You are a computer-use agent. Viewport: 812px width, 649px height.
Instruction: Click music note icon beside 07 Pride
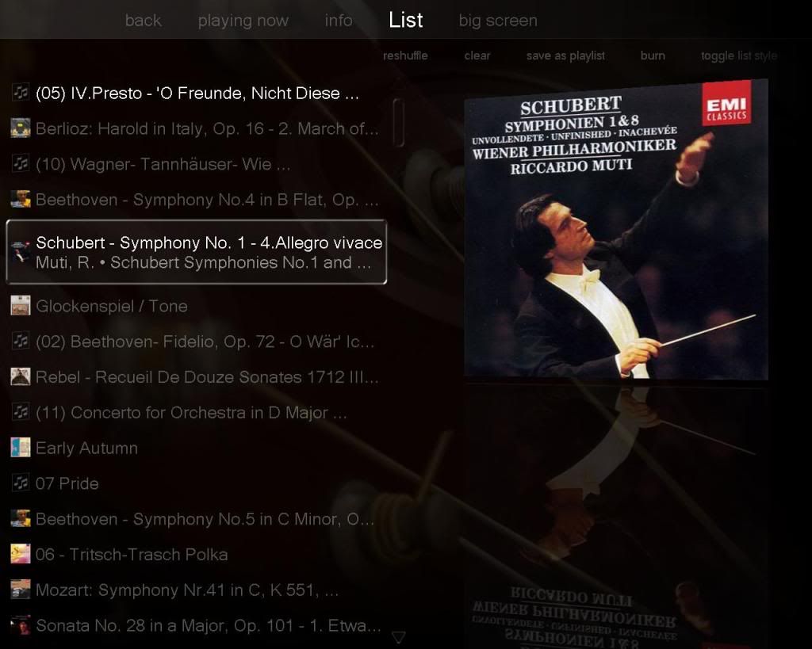tap(20, 483)
